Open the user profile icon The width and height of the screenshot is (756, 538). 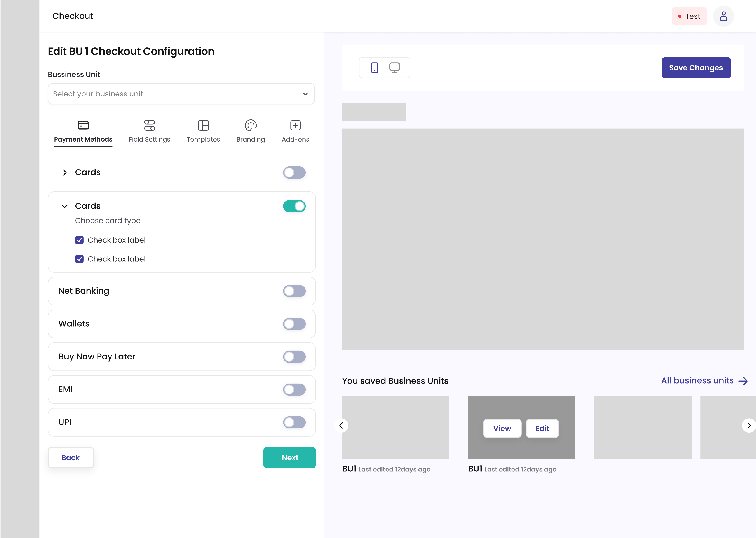point(723,16)
